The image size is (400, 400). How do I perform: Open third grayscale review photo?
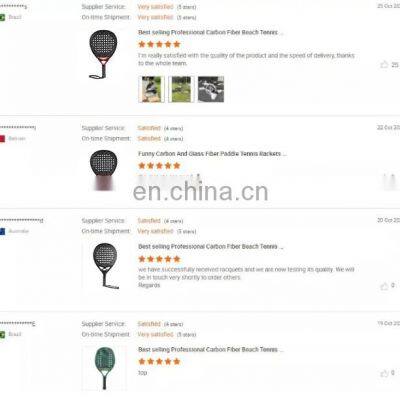coord(211,89)
